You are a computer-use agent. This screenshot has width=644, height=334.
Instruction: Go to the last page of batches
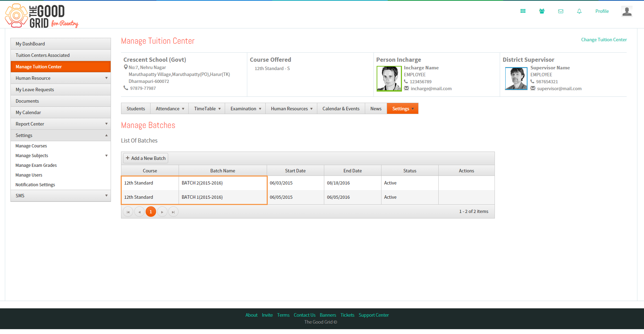(x=173, y=212)
